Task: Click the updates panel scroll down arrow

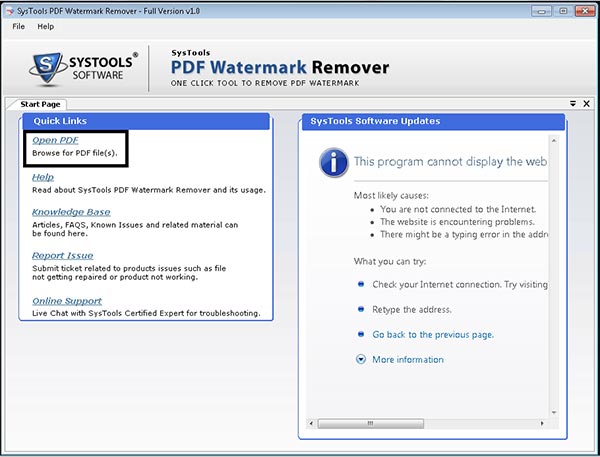Action: (x=554, y=412)
